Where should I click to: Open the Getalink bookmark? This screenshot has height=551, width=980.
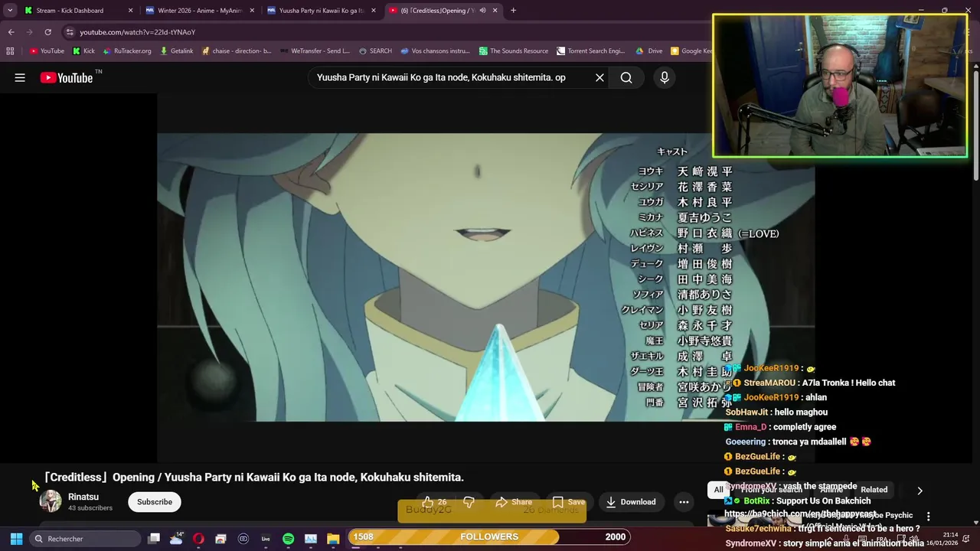(176, 51)
